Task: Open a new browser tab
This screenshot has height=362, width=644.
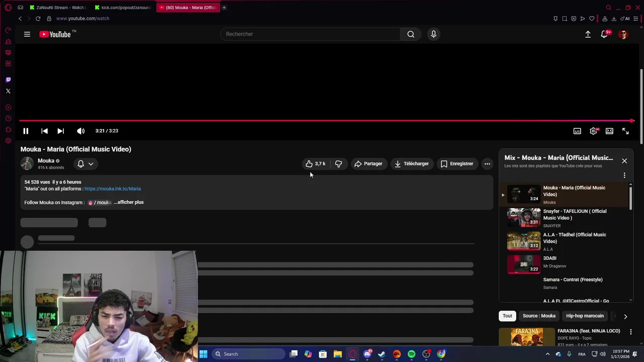Action: (224, 8)
